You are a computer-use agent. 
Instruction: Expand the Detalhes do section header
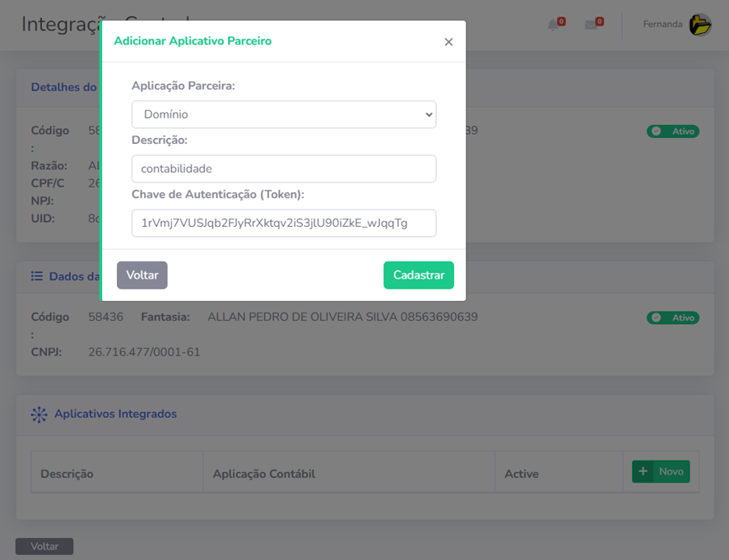point(64,87)
